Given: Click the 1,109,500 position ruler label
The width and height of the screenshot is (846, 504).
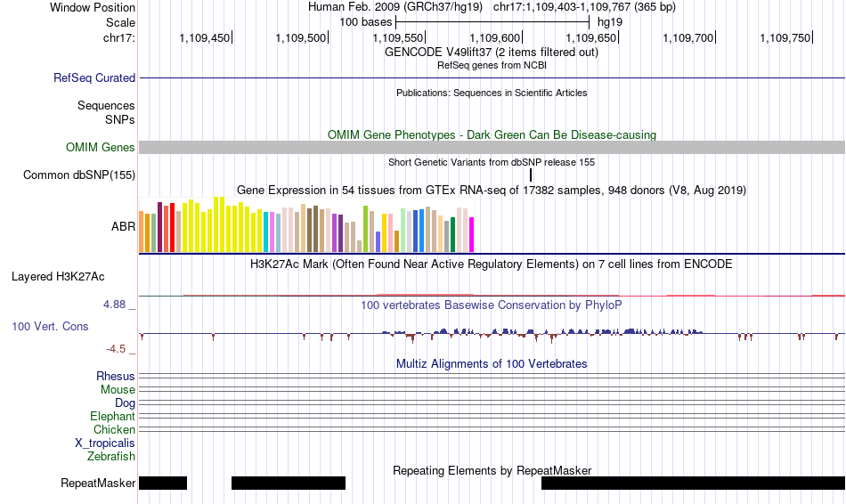Looking at the screenshot, I should tap(300, 37).
